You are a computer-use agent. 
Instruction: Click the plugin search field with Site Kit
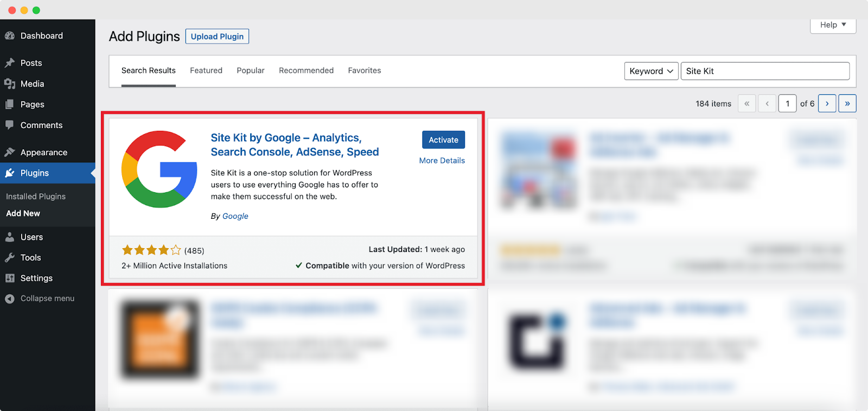tap(765, 71)
